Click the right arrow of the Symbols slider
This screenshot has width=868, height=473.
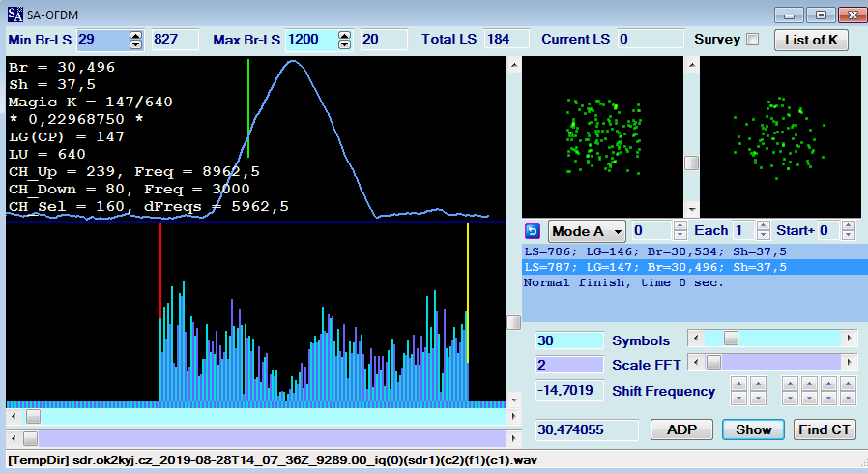[x=850, y=338]
